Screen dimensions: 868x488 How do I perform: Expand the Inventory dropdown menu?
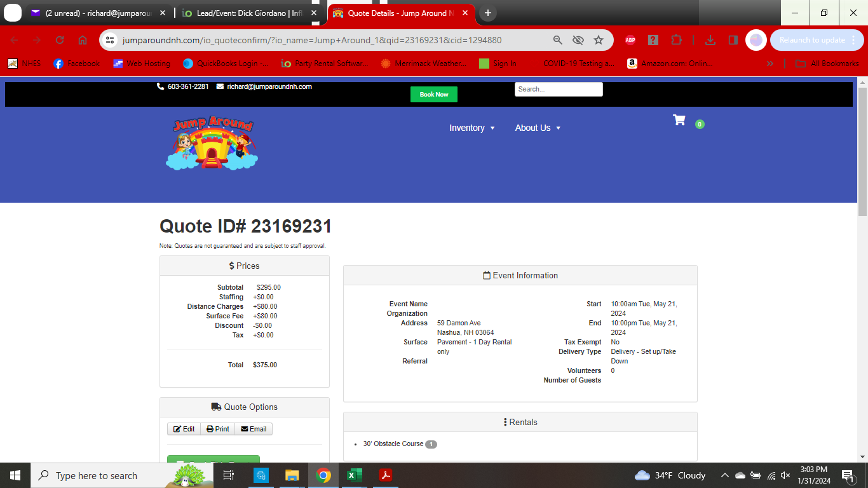click(x=471, y=128)
